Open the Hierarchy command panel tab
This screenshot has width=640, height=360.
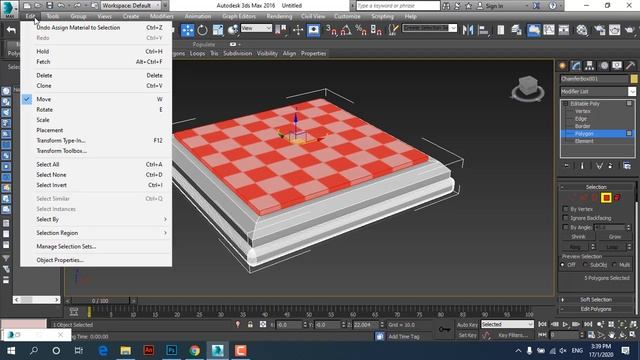click(589, 66)
